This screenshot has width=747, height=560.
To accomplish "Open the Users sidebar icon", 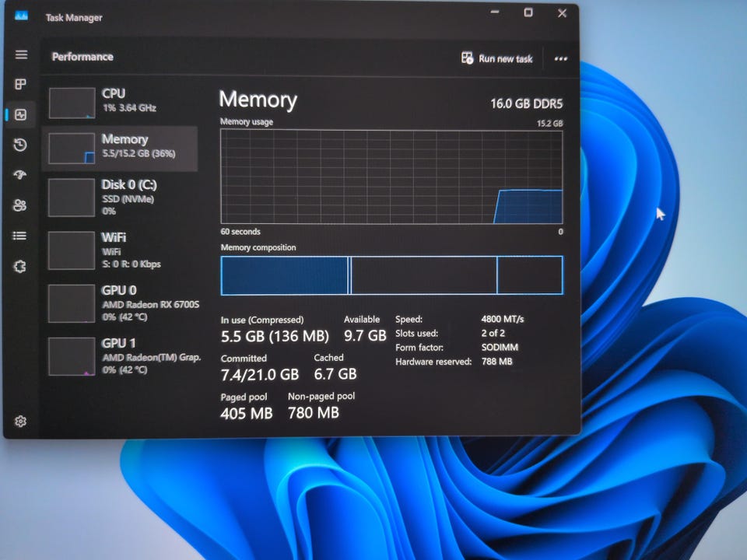I will (19, 205).
